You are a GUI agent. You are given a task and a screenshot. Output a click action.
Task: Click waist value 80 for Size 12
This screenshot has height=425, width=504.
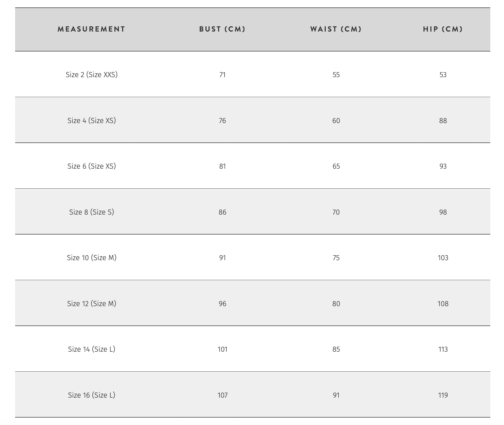[336, 304]
